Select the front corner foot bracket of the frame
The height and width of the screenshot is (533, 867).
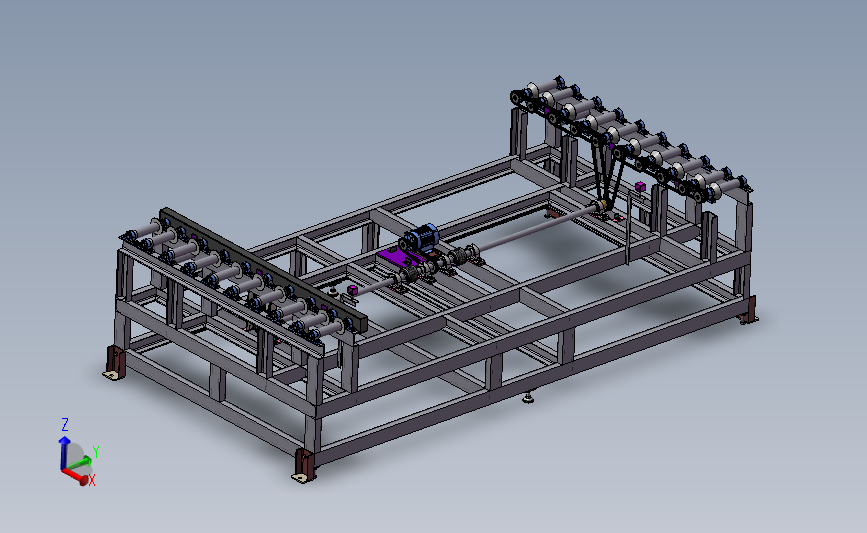tap(304, 466)
